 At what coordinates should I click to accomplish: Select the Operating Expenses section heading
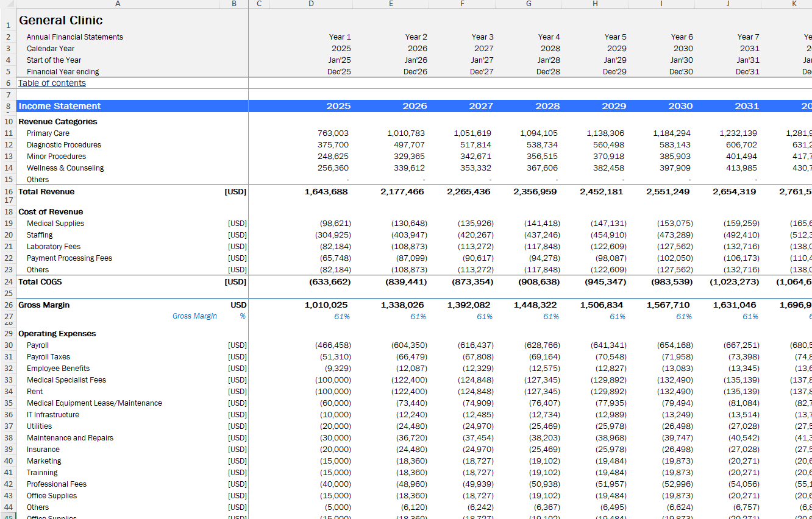pyautogui.click(x=57, y=333)
